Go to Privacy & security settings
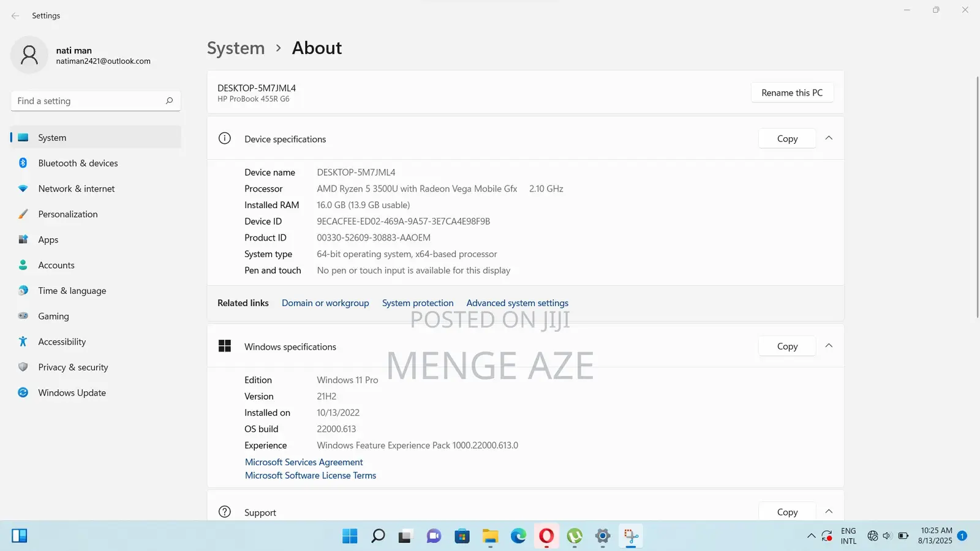The image size is (980, 551). pos(73,367)
